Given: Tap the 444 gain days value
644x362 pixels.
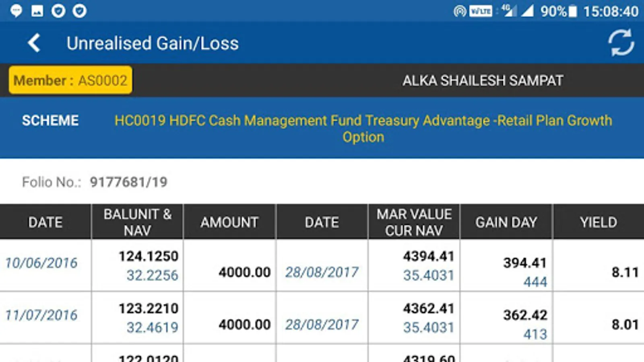Looking at the screenshot, I should (x=535, y=282).
